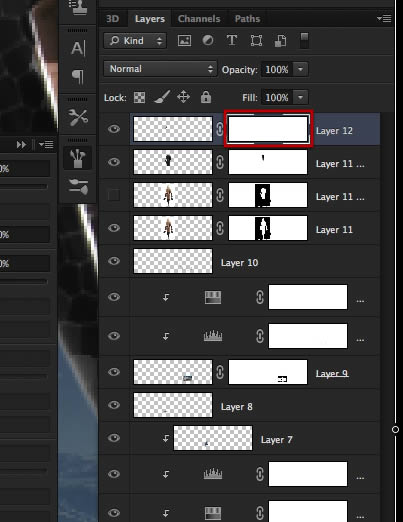Show the hidden Layer 11 copy visibility box
403x522 pixels.
pyautogui.click(x=114, y=195)
